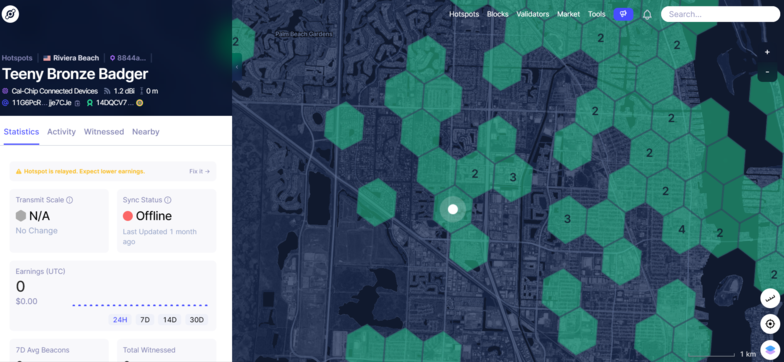Select the 14D earnings range

click(170, 320)
